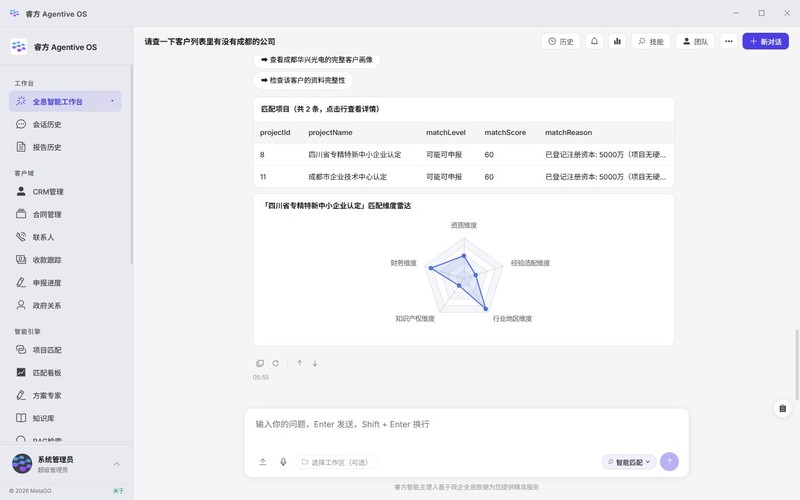The image size is (800, 500).
Task: Click the 项目匹配 icon in sidebar
Action: pos(21,349)
